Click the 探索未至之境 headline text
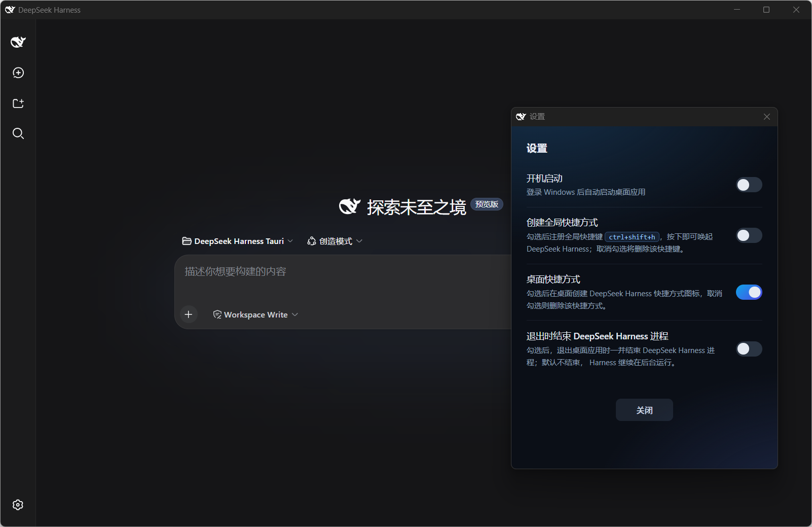Screen dimensions: 812x527 (x=417, y=207)
